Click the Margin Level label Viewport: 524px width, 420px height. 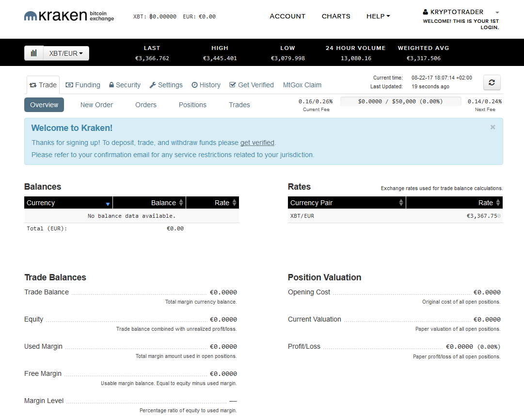pos(44,401)
